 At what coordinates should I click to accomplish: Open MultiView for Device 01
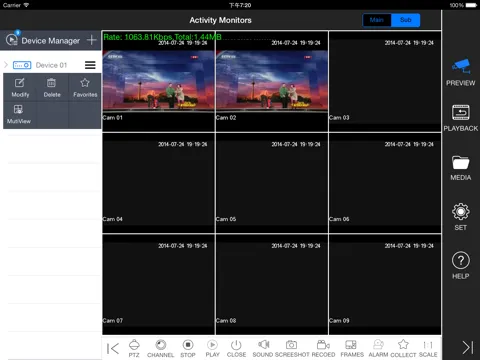tap(19, 114)
